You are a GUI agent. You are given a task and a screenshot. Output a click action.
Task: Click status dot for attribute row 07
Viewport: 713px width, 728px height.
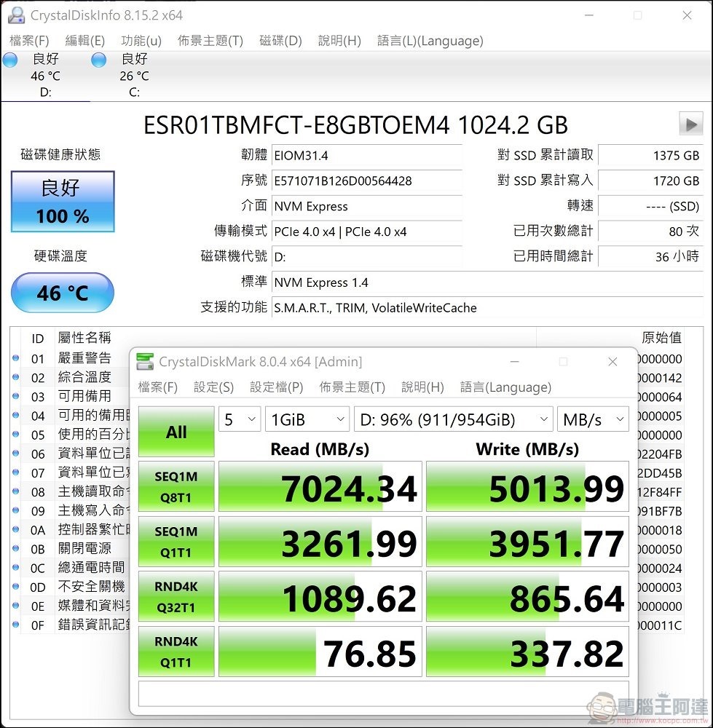click(16, 472)
